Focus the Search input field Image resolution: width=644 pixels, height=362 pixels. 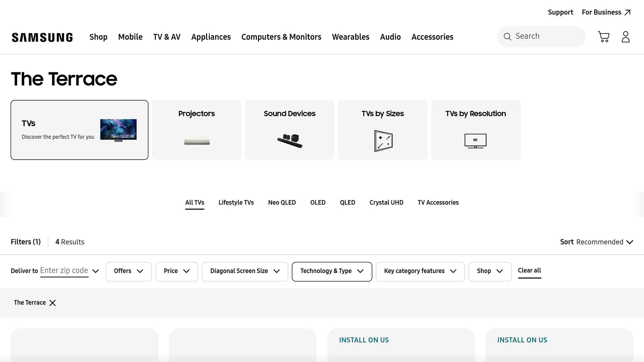tap(541, 36)
